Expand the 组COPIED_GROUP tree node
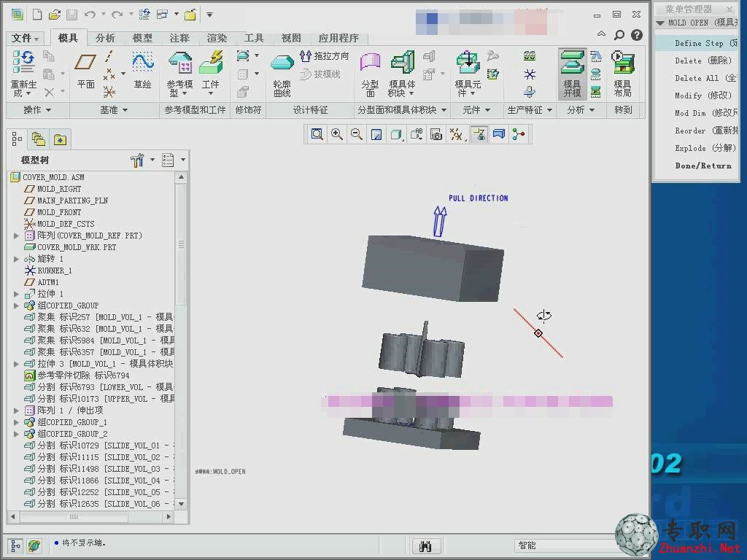 click(x=16, y=306)
